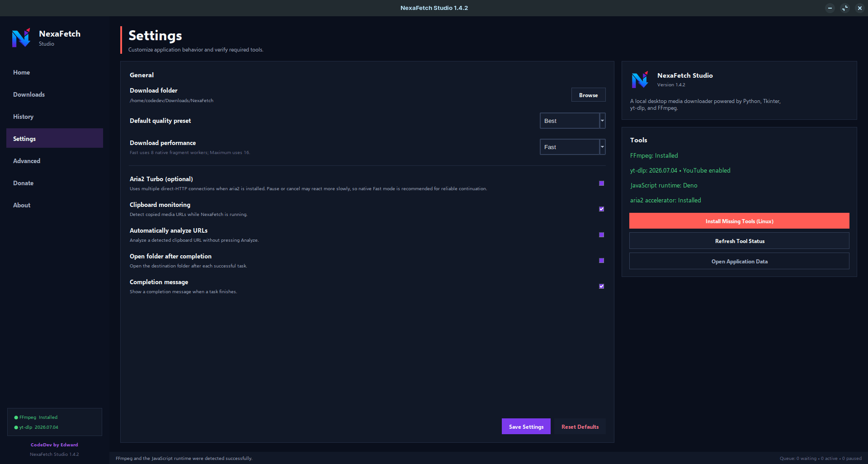
Task: Click the NexaFetch Studio logo in the about card
Action: tap(640, 80)
